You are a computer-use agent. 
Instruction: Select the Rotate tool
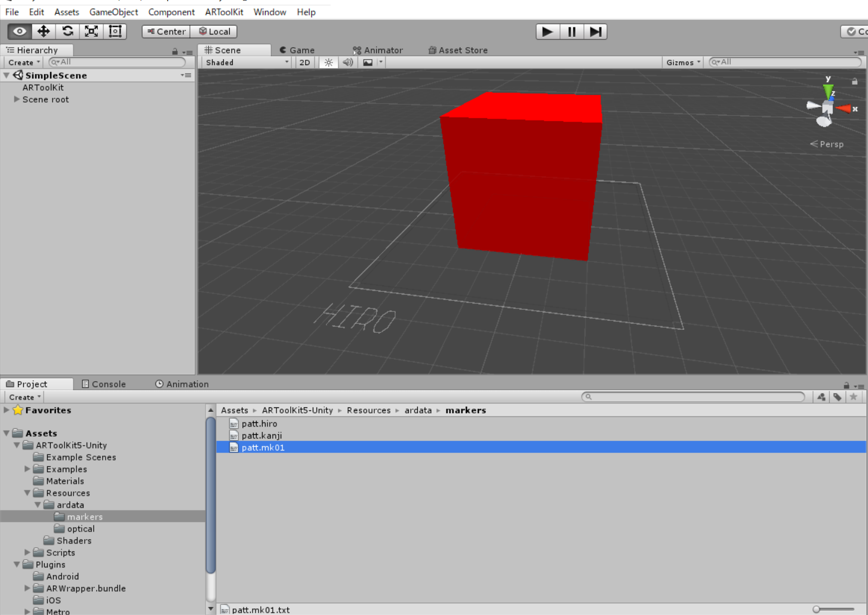67,32
